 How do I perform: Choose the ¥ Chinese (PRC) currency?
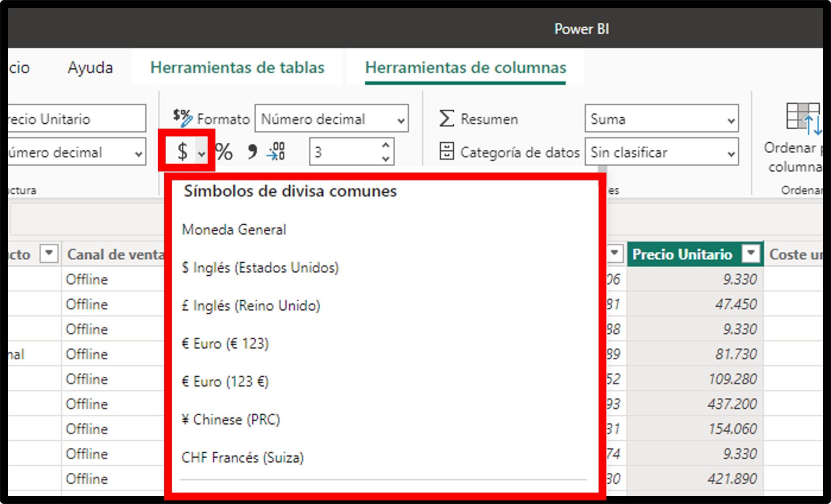[x=231, y=420]
